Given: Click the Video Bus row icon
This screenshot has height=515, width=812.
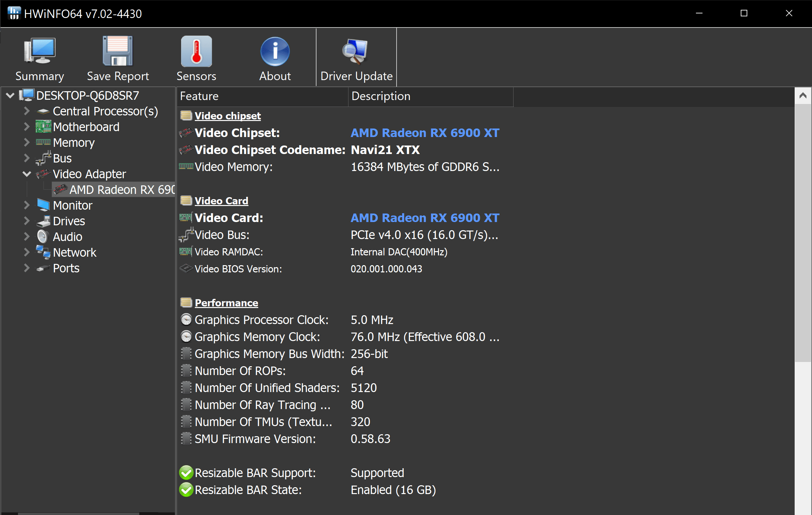Looking at the screenshot, I should 186,235.
